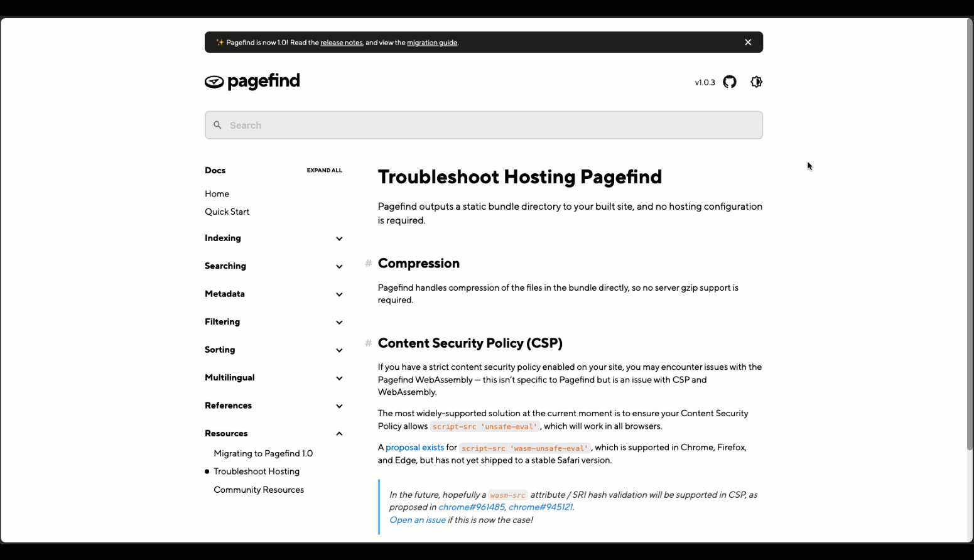The width and height of the screenshot is (974, 560).
Task: Select the Multilingual sidebar heading
Action: 230,377
